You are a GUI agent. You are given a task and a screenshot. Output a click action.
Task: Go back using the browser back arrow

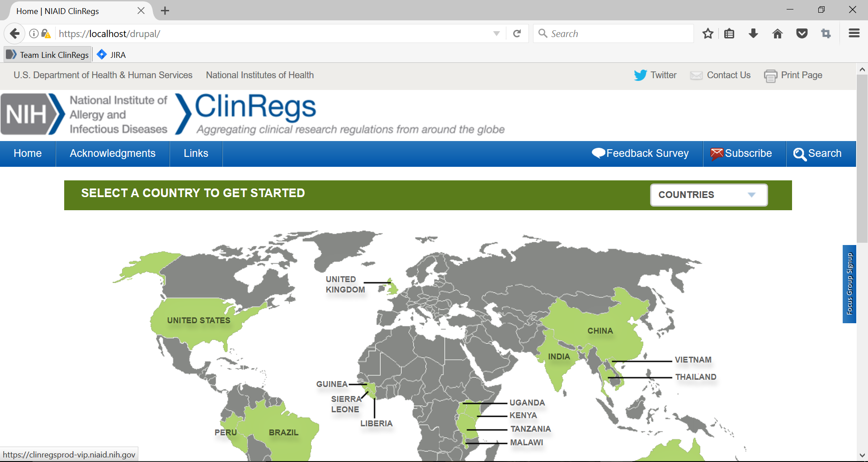coord(14,33)
